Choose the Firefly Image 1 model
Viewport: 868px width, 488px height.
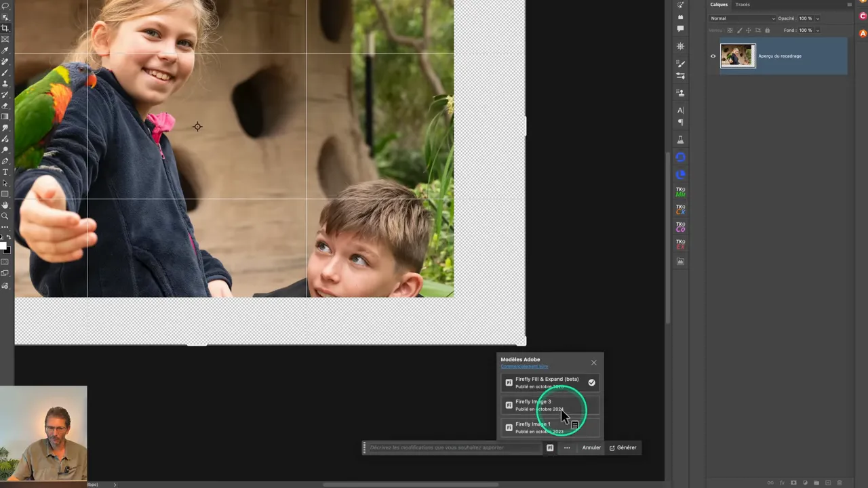click(x=534, y=426)
